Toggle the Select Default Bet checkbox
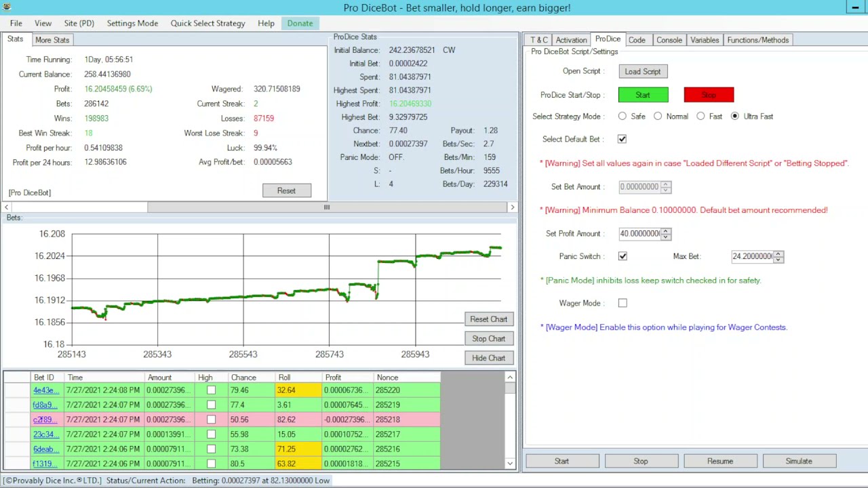The image size is (868, 488). point(622,139)
